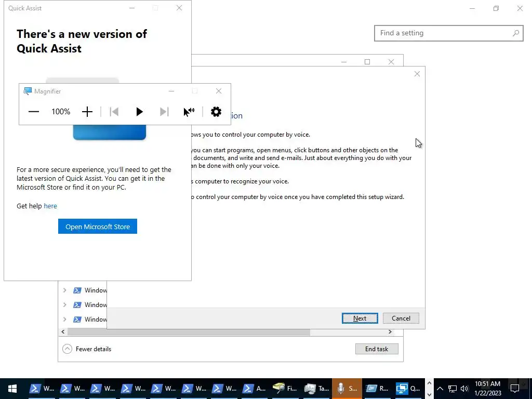Viewport: 532px width, 399px height.
Task: Click the 100% zoom level in Magnifier
Action: [x=61, y=112]
